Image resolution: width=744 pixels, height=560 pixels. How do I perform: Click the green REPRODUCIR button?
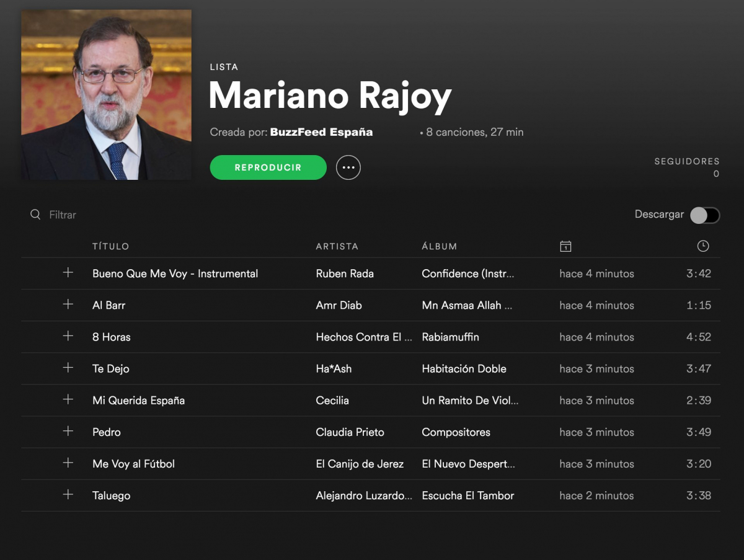pos(268,167)
